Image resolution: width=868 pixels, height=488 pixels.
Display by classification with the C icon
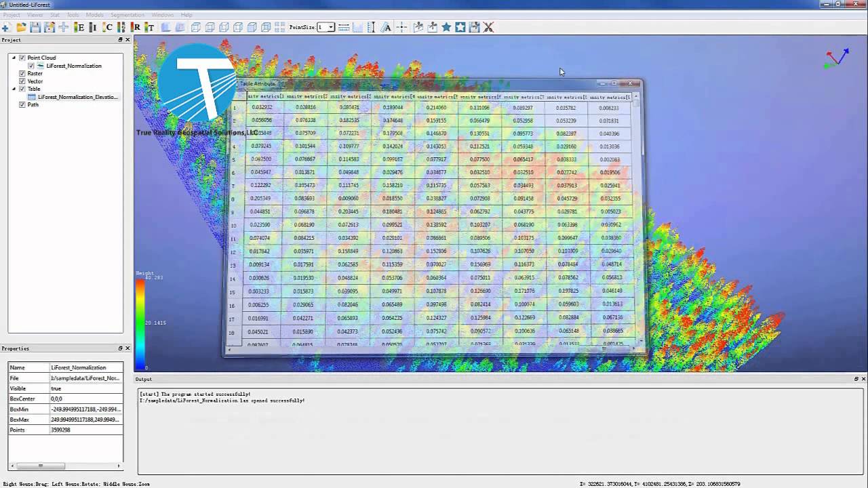tap(107, 27)
